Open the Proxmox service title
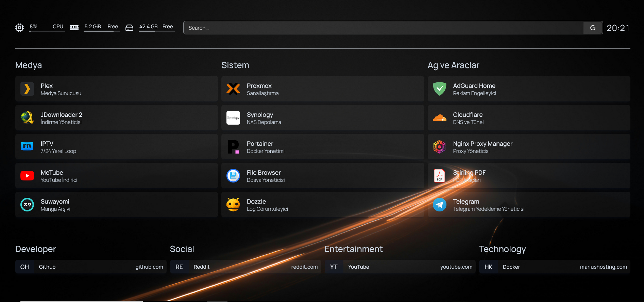This screenshot has height=302, width=644. pos(259,86)
